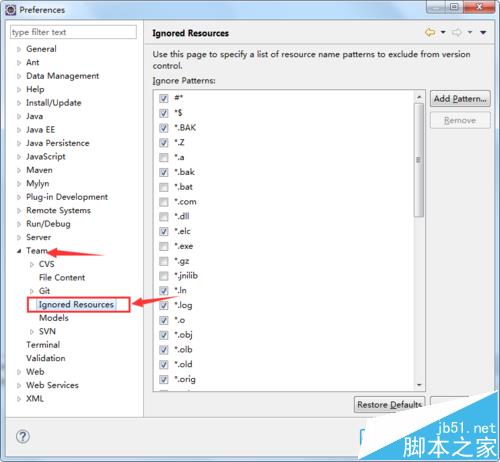Click the Add Pattern button
The width and height of the screenshot is (500, 462).
460,99
